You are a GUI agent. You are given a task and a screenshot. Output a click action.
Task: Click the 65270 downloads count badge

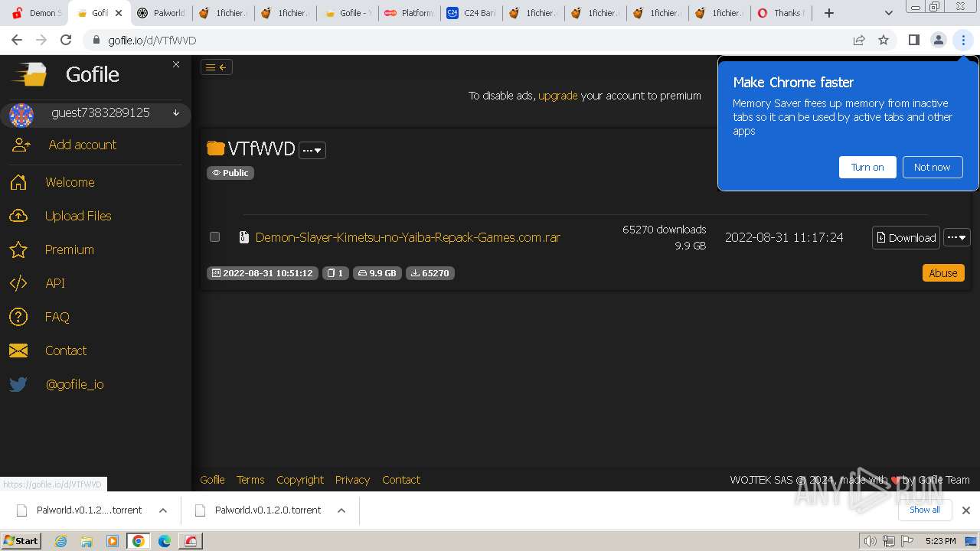[430, 273]
